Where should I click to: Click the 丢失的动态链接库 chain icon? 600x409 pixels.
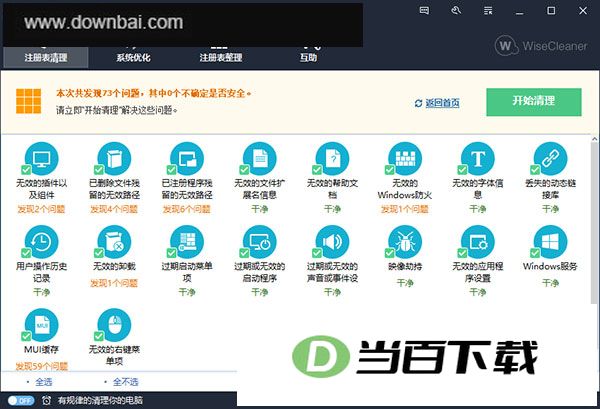click(551, 158)
